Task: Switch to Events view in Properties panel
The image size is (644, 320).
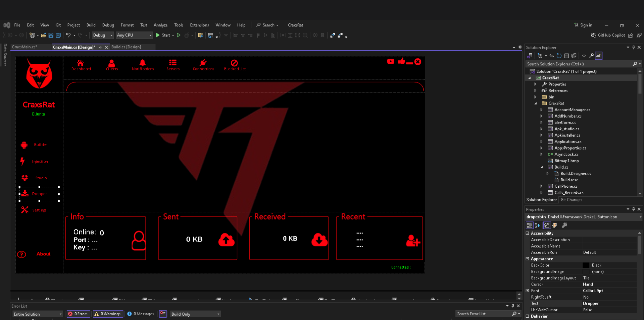Action: click(x=555, y=226)
